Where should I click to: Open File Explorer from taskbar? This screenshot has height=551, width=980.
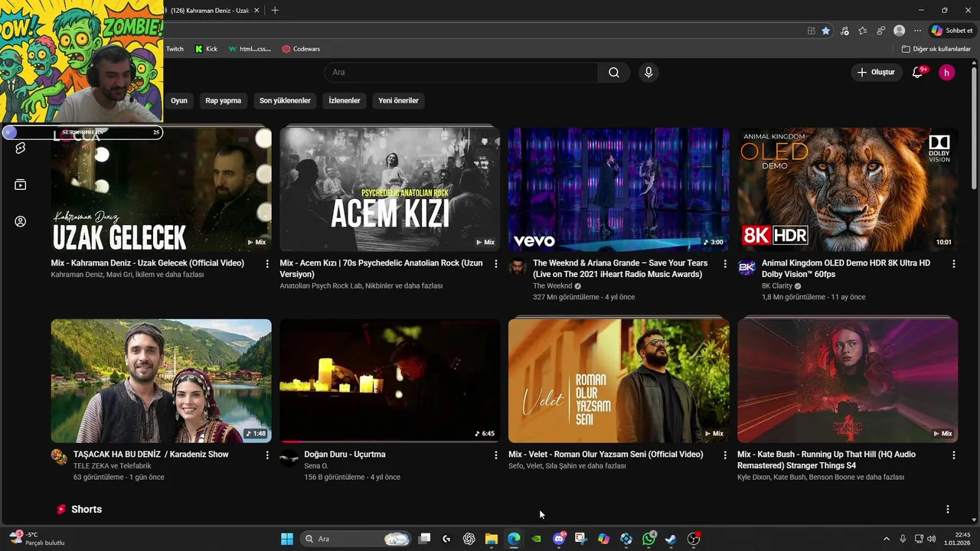pos(492,539)
